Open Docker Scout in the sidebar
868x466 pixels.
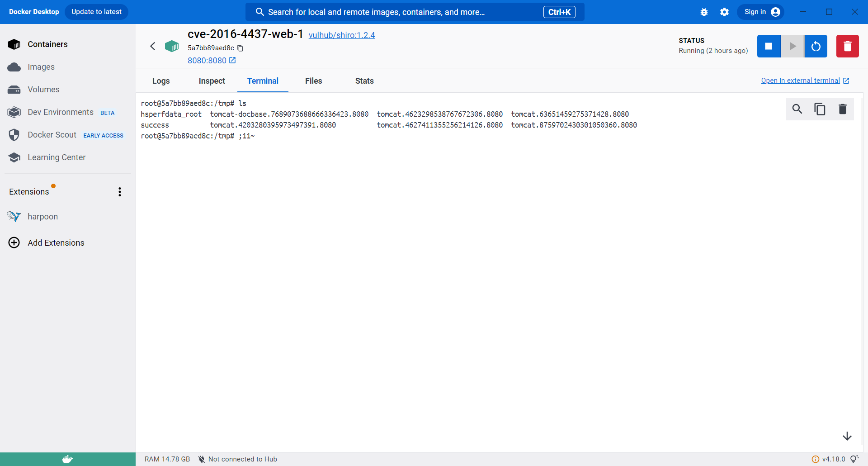click(x=52, y=134)
